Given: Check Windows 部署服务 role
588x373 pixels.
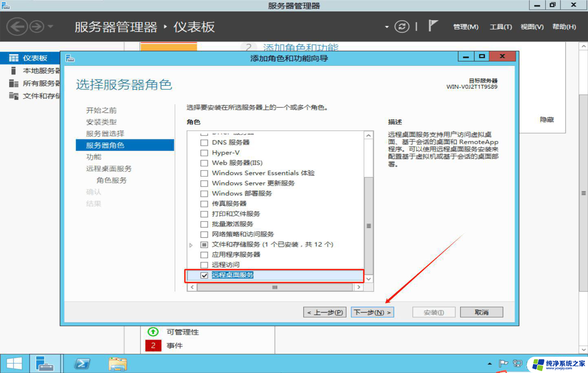Looking at the screenshot, I should click(204, 193).
